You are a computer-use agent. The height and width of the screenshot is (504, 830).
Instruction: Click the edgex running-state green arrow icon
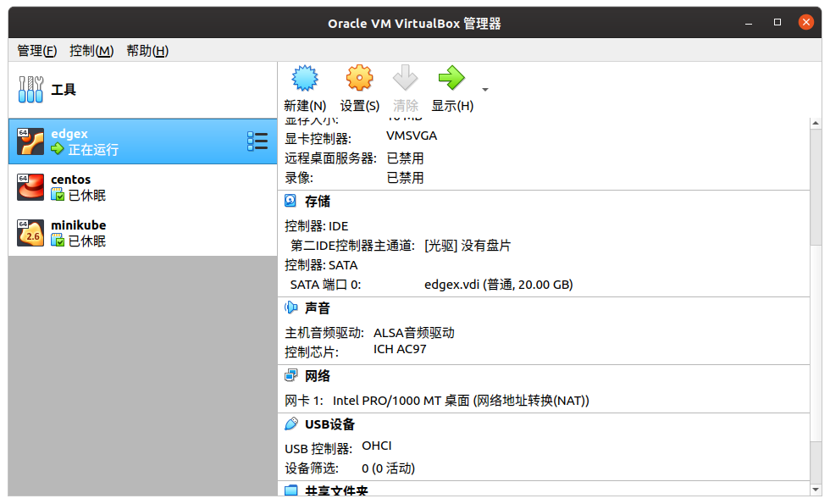(x=58, y=149)
